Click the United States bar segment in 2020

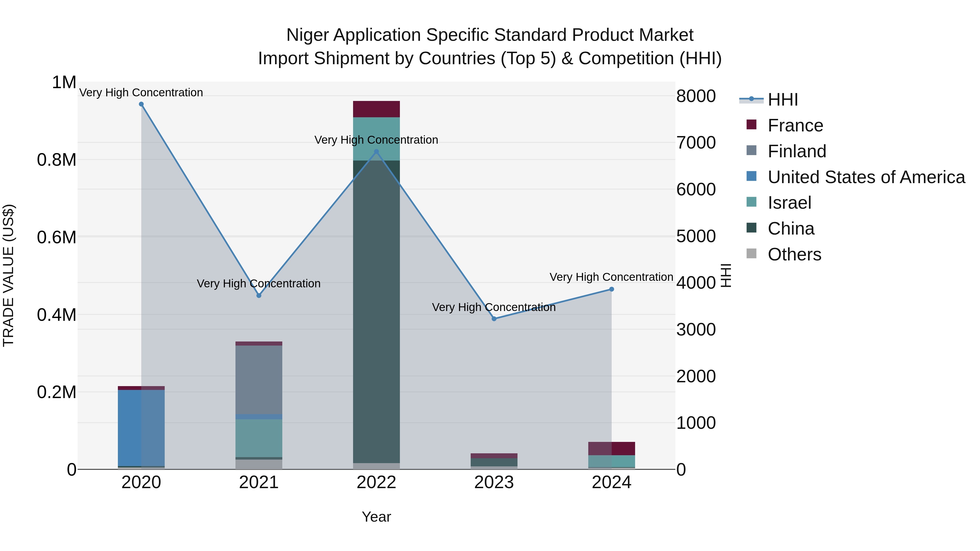[x=141, y=428]
